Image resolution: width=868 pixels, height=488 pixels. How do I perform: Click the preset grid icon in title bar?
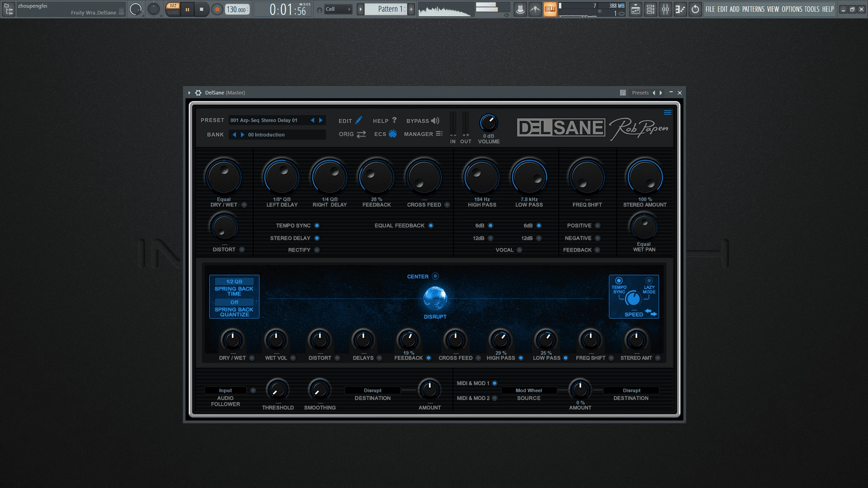pos(623,93)
